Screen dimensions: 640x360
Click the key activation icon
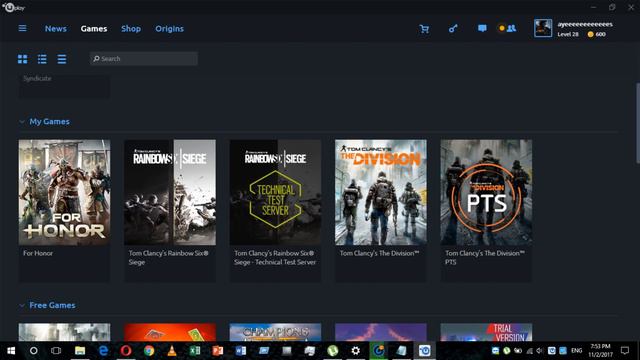coord(453,29)
